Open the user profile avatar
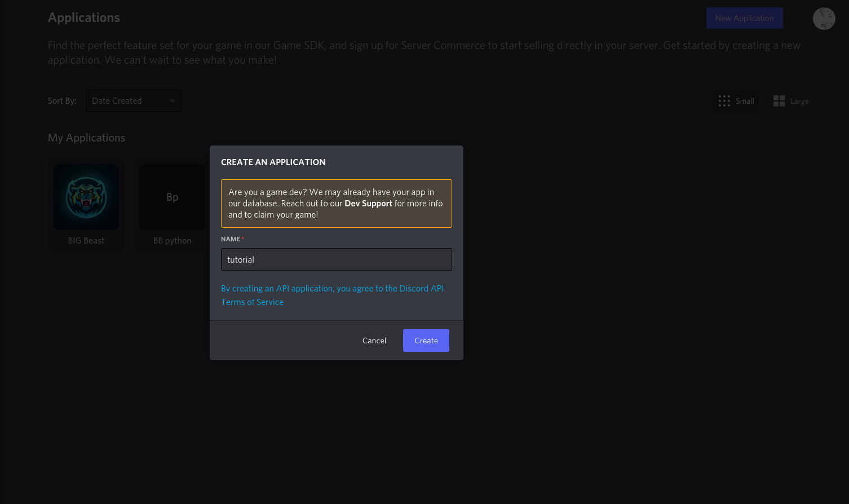The image size is (849, 504). tap(824, 19)
